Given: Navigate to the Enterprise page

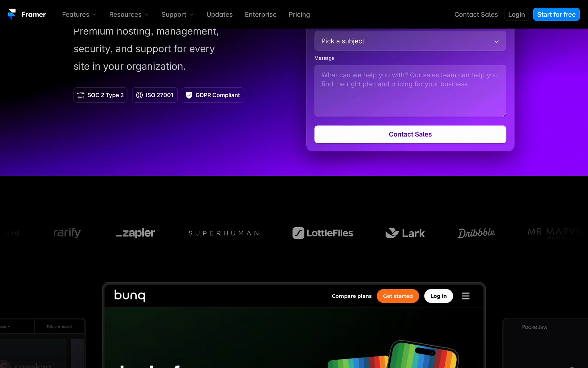Looking at the screenshot, I should coord(261,14).
